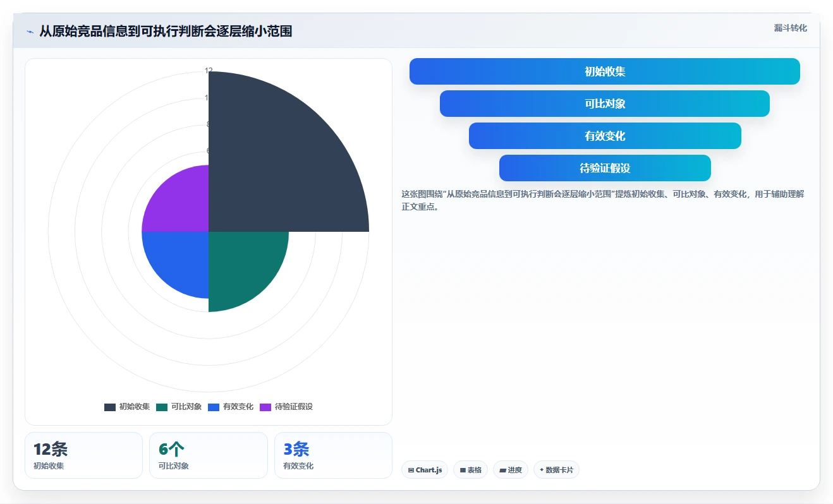Click the Chart.js tag chip

[425, 470]
